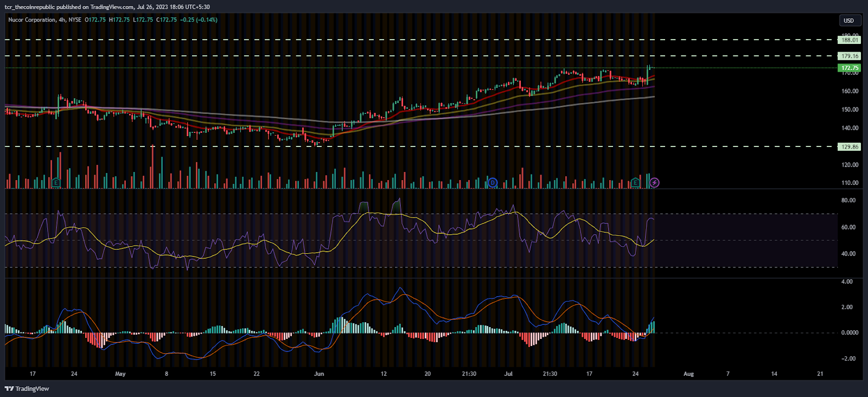Screen dimensions: 868x397
Task: Click the Nucor Corporation symbol title
Action: tap(32, 20)
